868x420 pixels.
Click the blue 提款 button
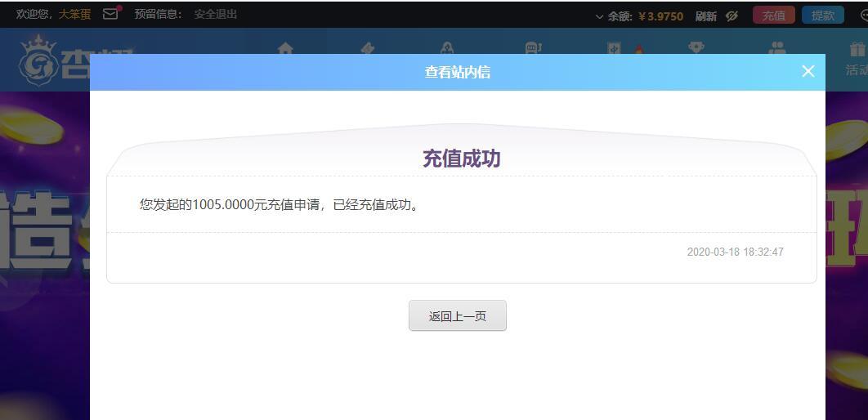point(822,16)
